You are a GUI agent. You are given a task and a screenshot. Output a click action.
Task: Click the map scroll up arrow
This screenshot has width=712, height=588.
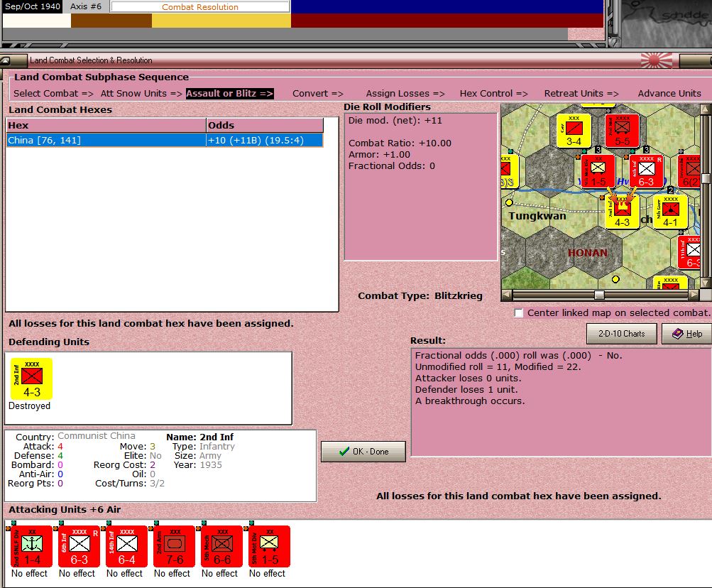pyautogui.click(x=705, y=109)
